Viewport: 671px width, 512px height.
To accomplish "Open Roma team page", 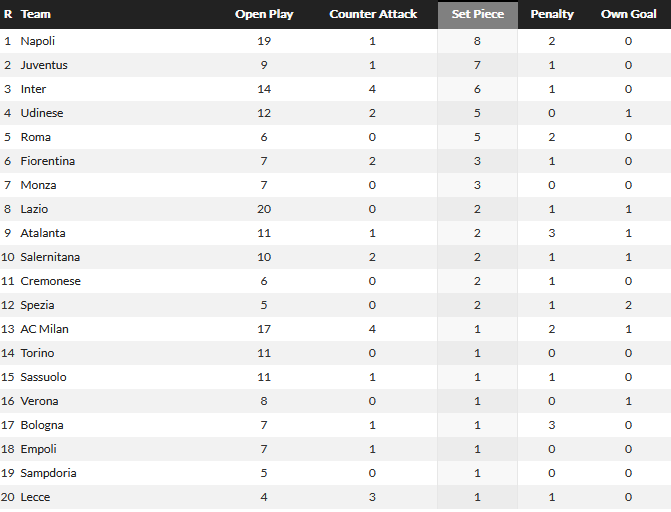I will (x=35, y=137).
